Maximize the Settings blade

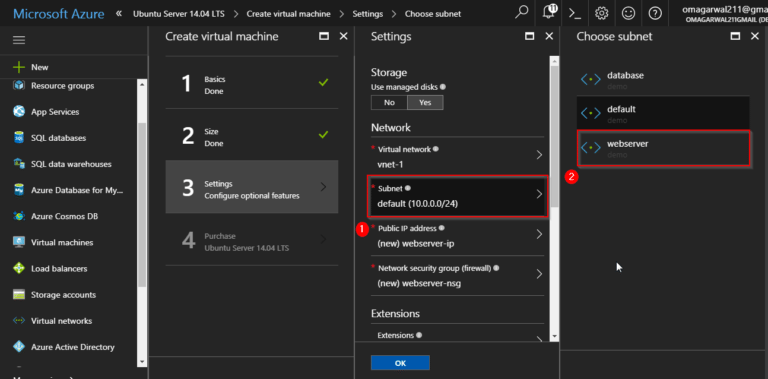tap(528, 36)
